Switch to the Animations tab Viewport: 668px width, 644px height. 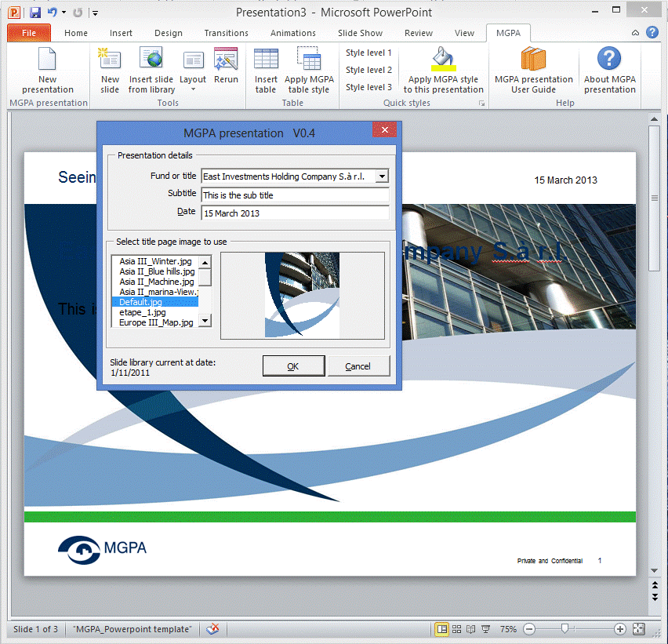pos(293,33)
